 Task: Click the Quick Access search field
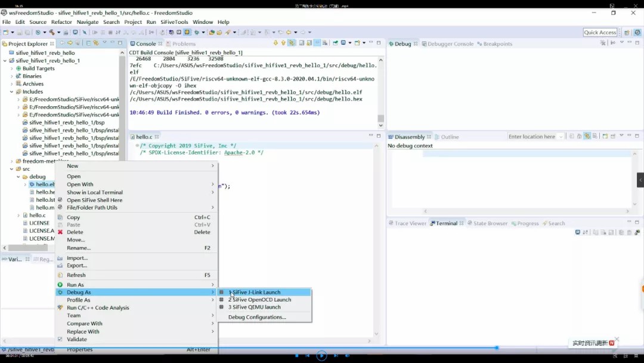click(600, 32)
